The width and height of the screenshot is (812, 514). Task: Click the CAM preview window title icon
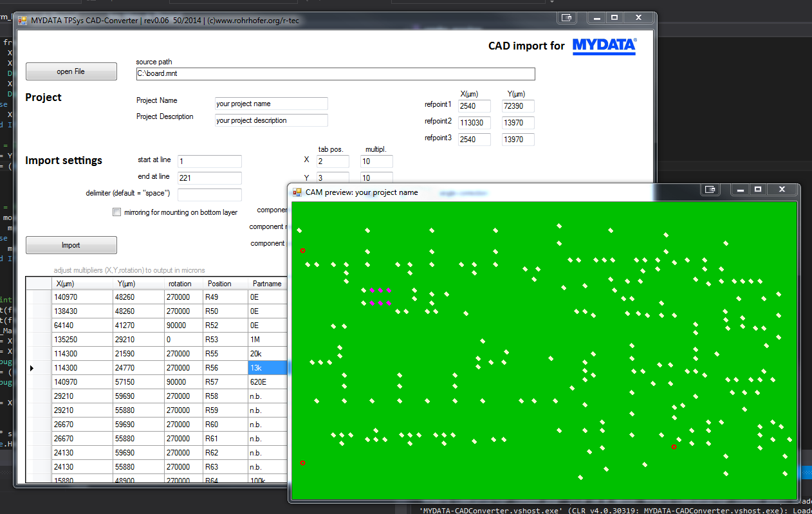(297, 192)
